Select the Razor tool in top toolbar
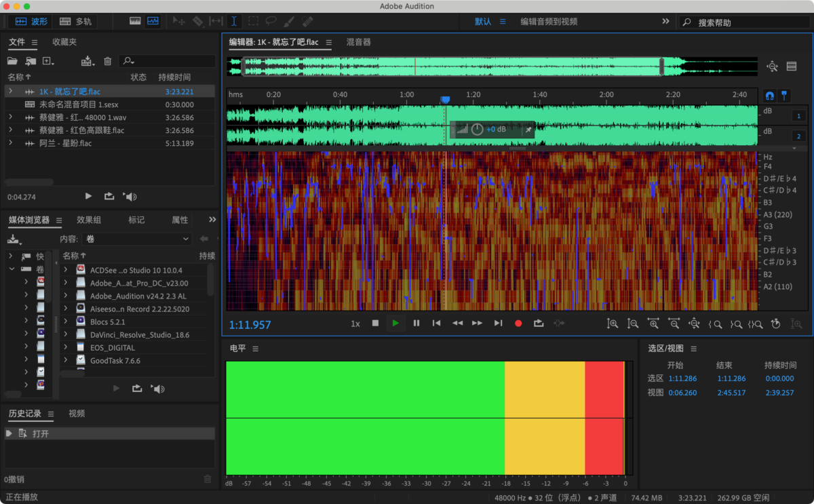Viewport: 814px width, 504px height. [x=197, y=22]
